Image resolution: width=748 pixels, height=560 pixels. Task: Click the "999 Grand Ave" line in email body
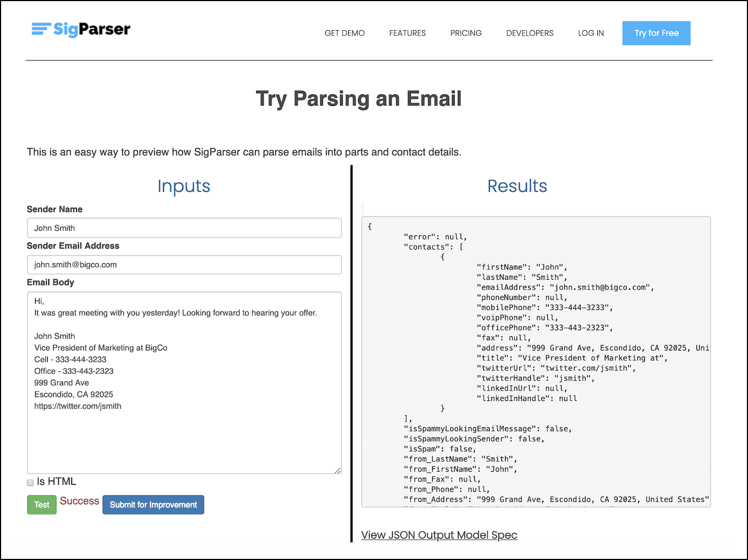point(61,383)
